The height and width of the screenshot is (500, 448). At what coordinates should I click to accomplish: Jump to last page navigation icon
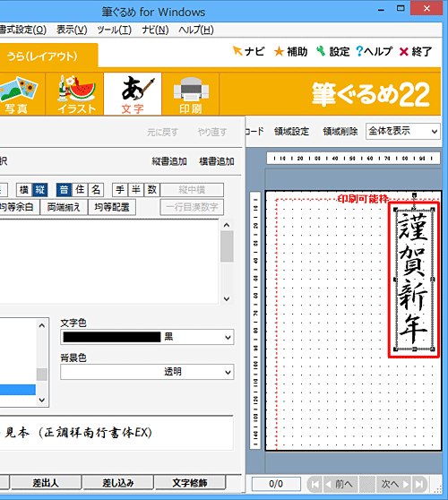[x=419, y=485]
